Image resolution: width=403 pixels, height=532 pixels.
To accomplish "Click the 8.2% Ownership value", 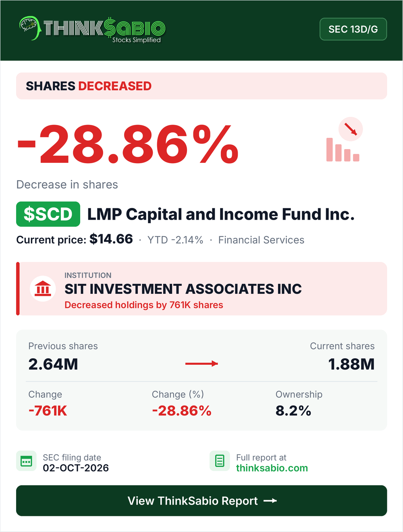I will coord(293,411).
